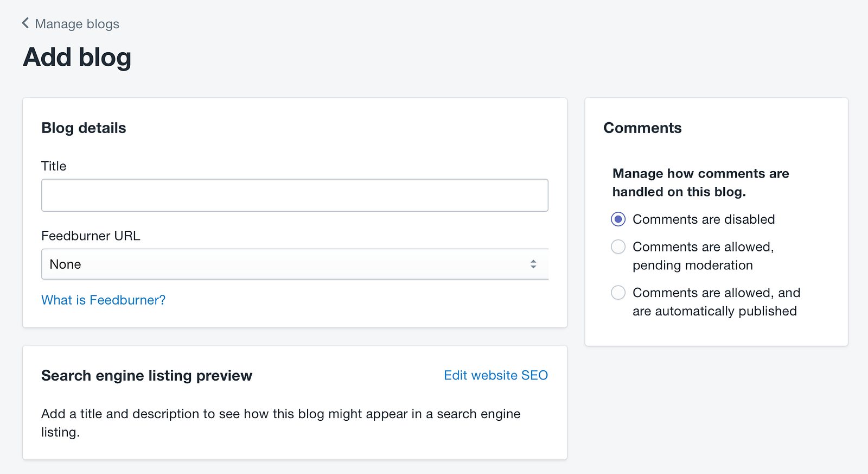Click the back chevron beside Manage blogs

pyautogui.click(x=25, y=23)
